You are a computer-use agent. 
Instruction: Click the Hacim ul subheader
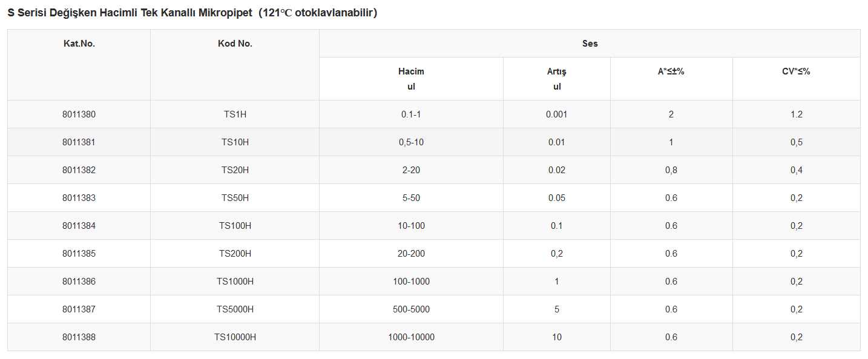(411, 79)
